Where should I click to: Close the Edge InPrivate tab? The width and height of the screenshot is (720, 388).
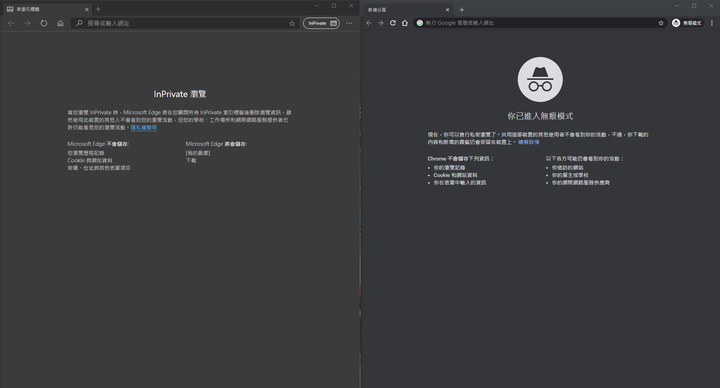point(87,9)
